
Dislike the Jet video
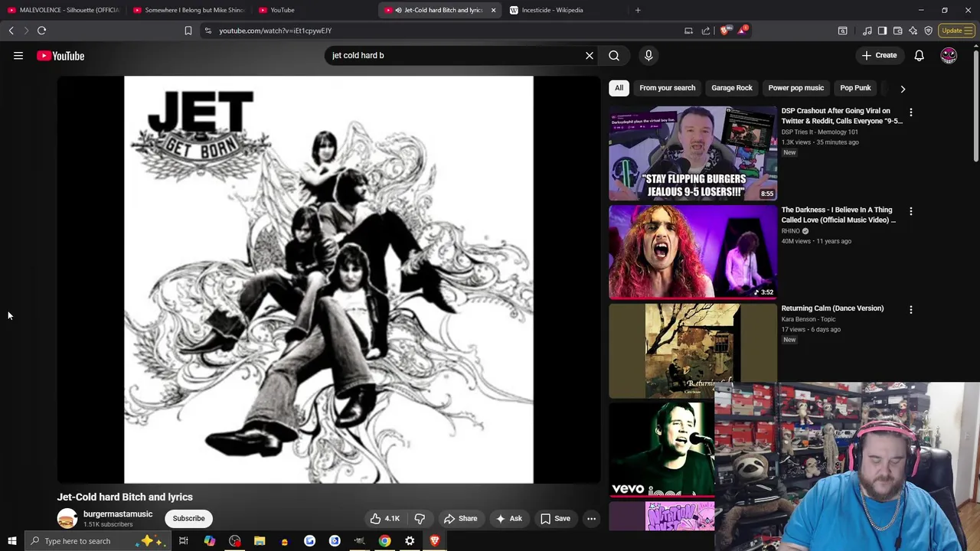tap(420, 518)
